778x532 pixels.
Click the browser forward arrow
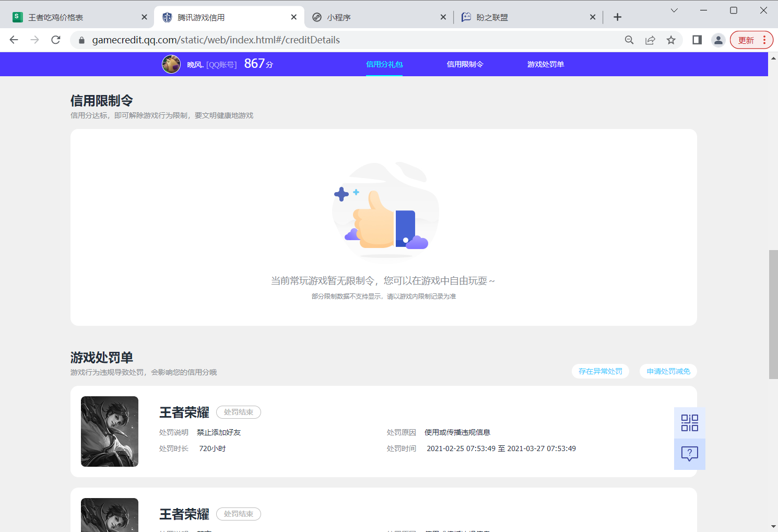click(x=35, y=40)
